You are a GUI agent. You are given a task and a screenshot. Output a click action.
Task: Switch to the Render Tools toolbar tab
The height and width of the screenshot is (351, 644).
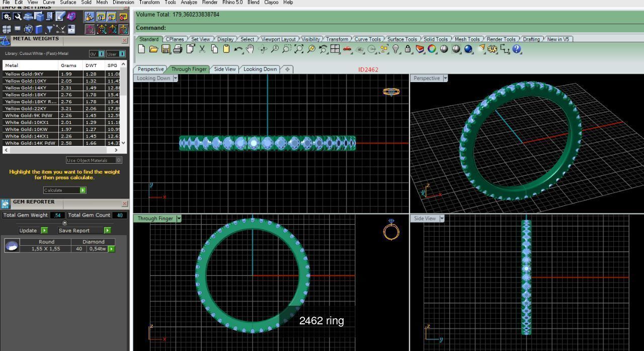point(501,39)
